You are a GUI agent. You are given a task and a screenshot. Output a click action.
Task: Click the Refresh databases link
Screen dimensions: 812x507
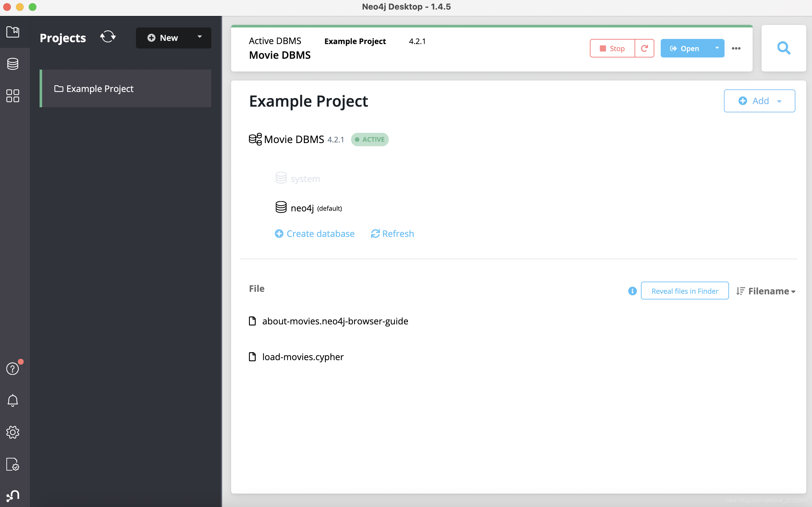[392, 233]
